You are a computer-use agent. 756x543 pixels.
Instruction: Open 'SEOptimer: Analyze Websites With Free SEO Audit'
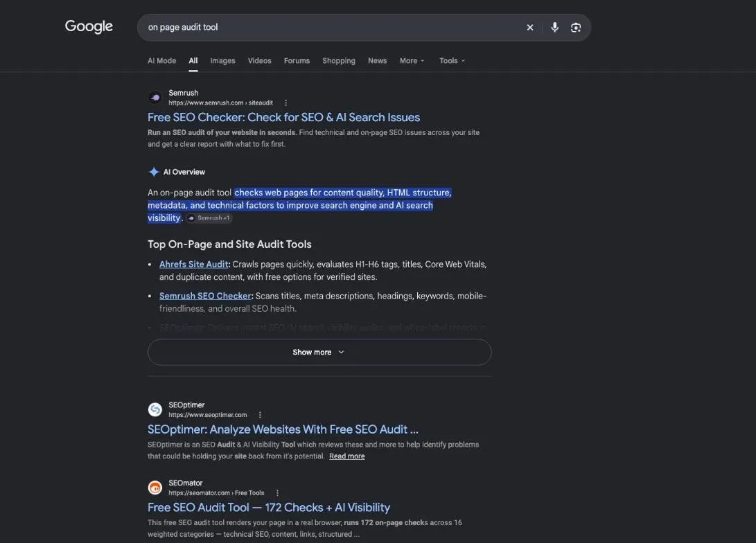(x=283, y=429)
